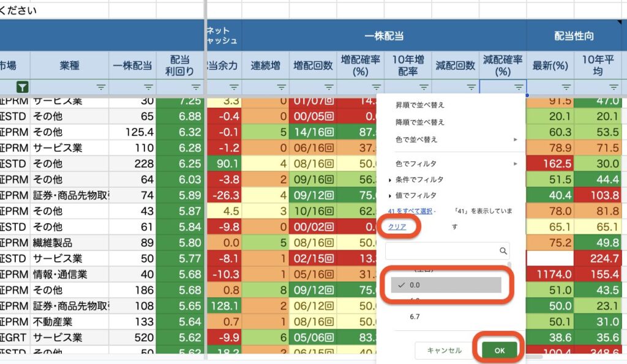Open the filter icon for 最新(%) column
Image resolution: width=627 pixels, height=364 pixels.
[566, 87]
